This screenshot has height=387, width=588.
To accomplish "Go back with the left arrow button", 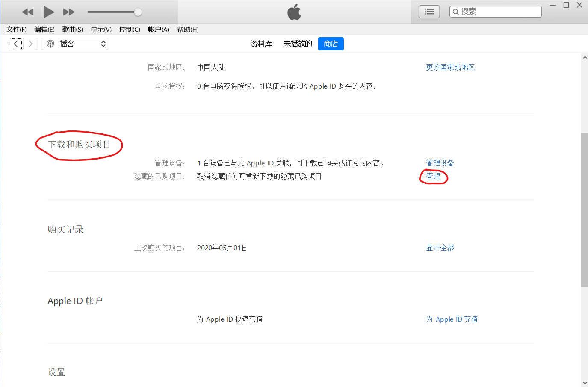I will pos(16,44).
